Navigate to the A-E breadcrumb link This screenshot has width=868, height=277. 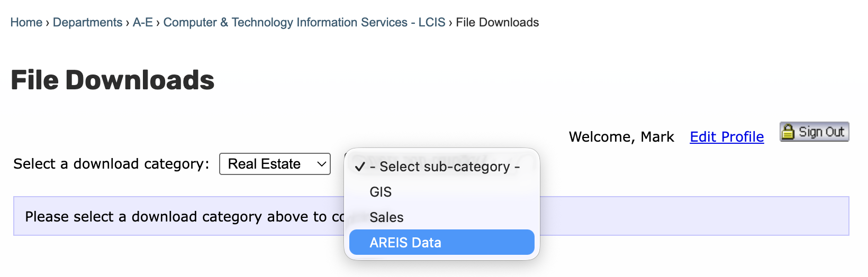[142, 23]
